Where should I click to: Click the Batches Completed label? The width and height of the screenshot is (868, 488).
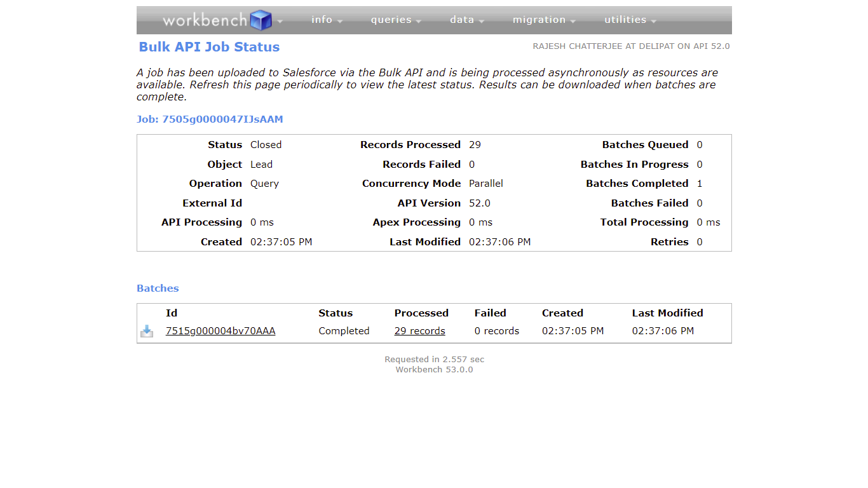(637, 184)
